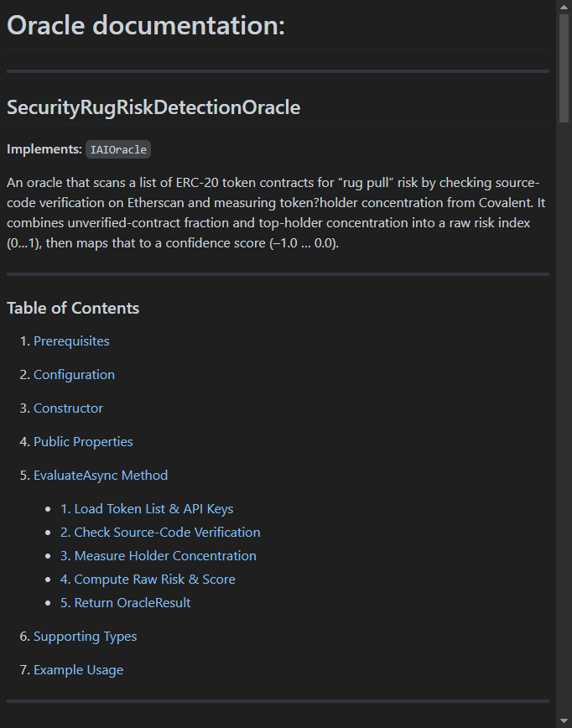Open Measure Holder Concentration link
Screen dimensions: 572x728
(159, 556)
